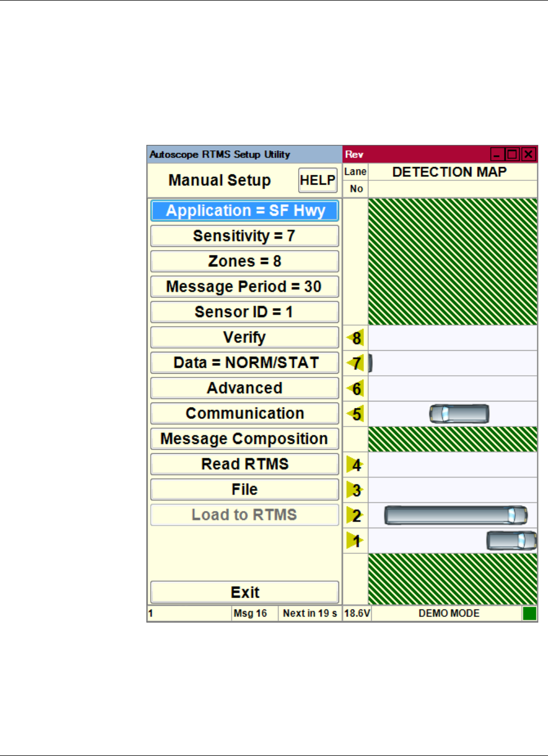Viewport: 548px width, 756px height.
Task: Click the Lane No column header
Action: 355,180
